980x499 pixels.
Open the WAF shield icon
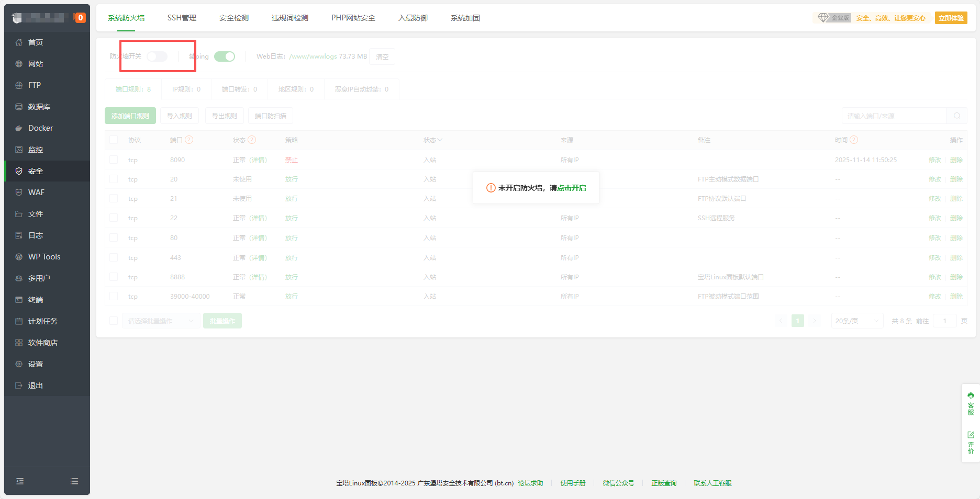[x=19, y=192]
